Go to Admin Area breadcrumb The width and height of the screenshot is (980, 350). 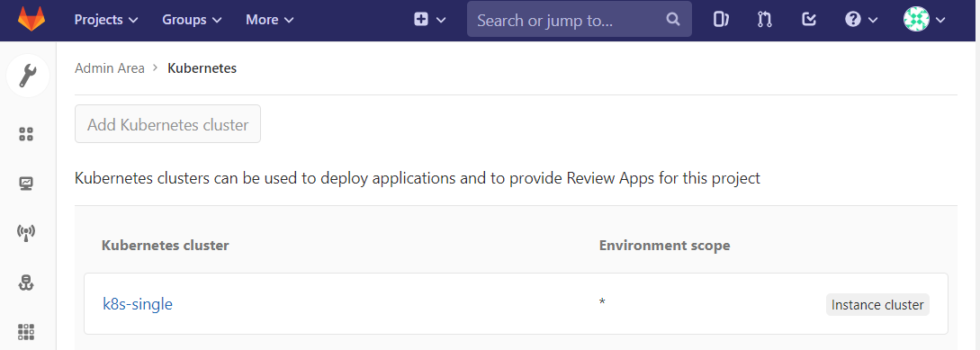point(110,68)
